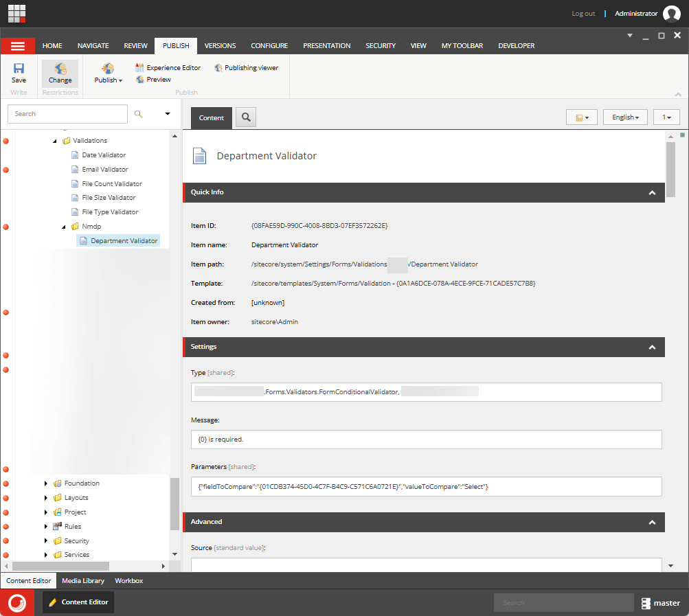This screenshot has height=616, width=689.
Task: Open the English language selector
Action: pyautogui.click(x=624, y=117)
